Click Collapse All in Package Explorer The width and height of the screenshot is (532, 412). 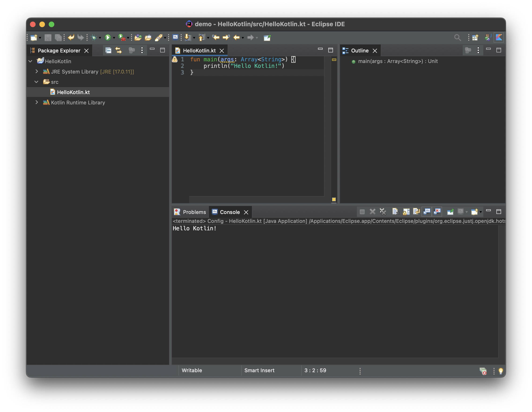[108, 50]
